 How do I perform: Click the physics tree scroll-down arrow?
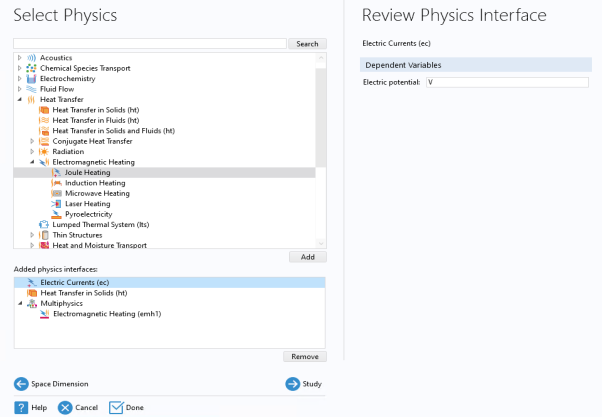[x=321, y=243]
